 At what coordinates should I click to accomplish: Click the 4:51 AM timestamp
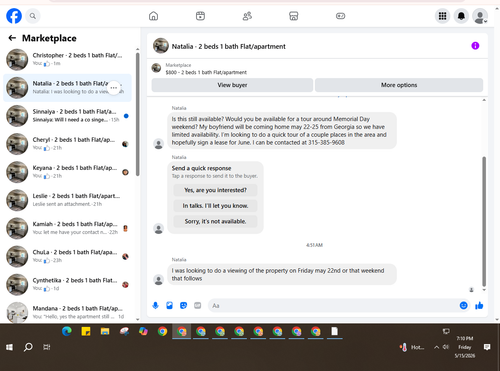click(314, 245)
